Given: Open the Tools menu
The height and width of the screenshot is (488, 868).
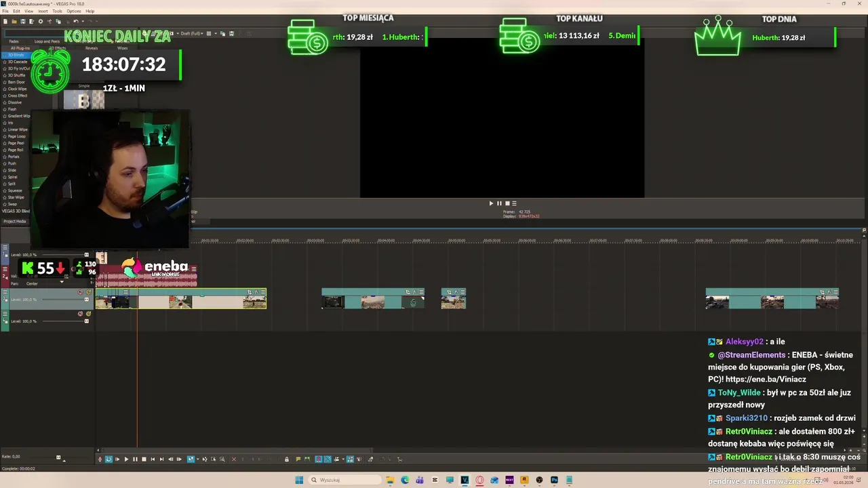Looking at the screenshot, I should [x=57, y=11].
